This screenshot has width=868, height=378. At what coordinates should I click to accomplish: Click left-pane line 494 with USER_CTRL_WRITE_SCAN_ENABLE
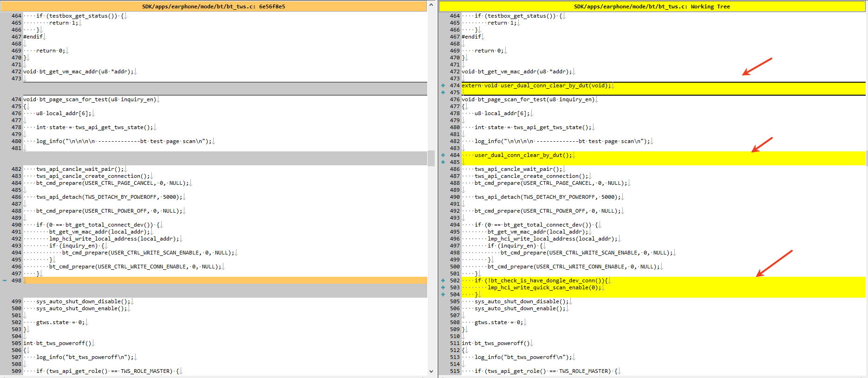pyautogui.click(x=149, y=253)
